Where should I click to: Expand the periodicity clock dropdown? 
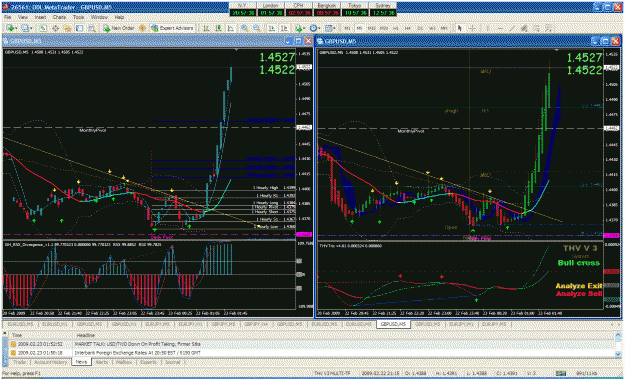pos(319,28)
